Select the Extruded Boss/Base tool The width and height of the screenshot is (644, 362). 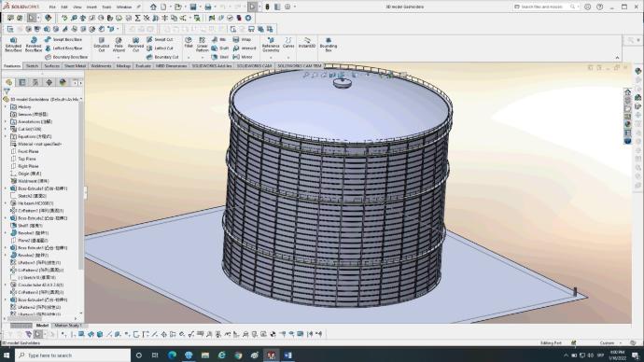[x=13, y=45]
